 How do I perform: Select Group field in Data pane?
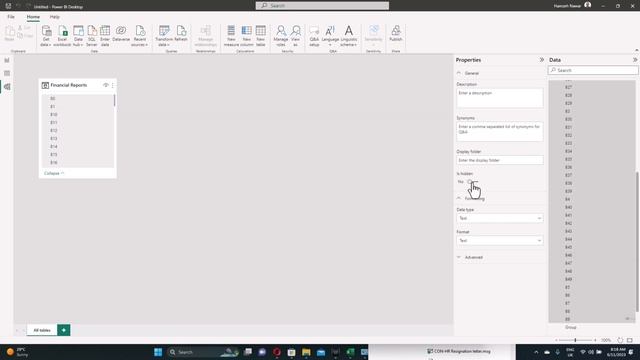[571, 327]
